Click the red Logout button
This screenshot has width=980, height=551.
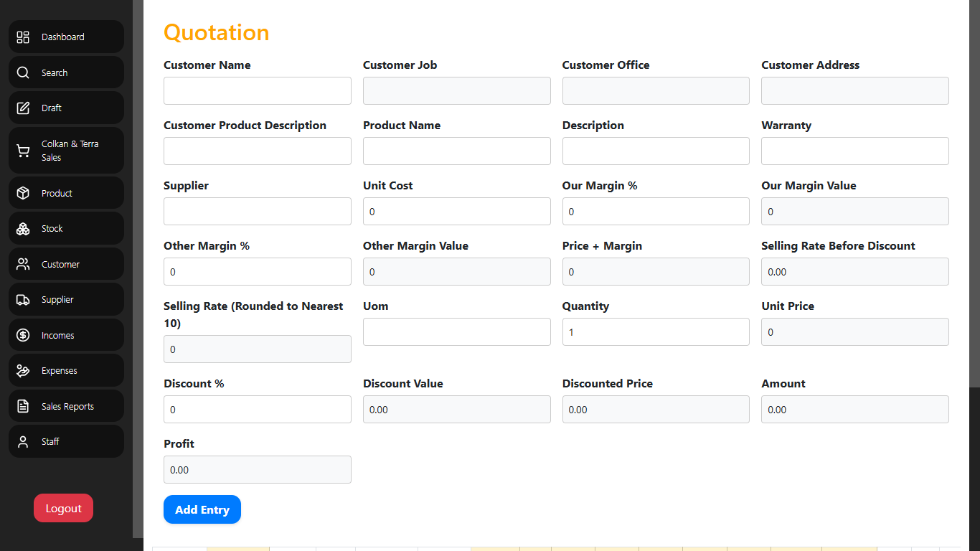[x=63, y=508]
